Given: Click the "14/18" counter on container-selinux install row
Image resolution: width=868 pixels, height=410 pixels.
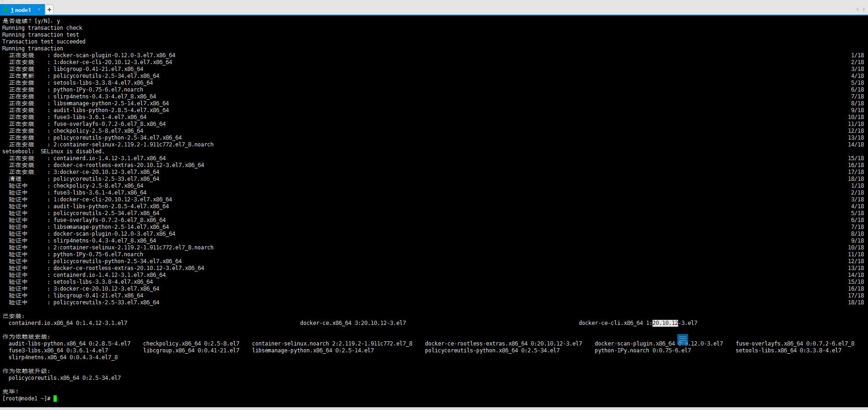Looking at the screenshot, I should coord(856,145).
